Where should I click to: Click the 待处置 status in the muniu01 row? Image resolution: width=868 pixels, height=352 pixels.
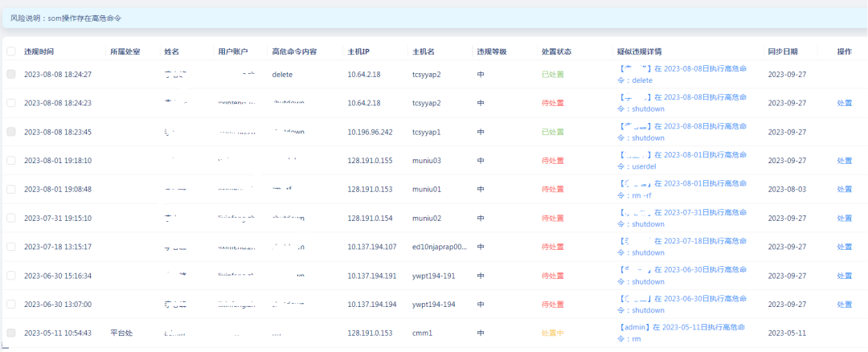pyautogui.click(x=553, y=190)
